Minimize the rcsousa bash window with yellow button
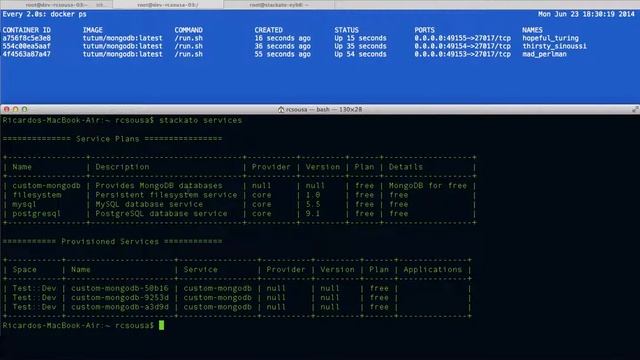The width and height of the screenshot is (640, 360). coord(16,109)
